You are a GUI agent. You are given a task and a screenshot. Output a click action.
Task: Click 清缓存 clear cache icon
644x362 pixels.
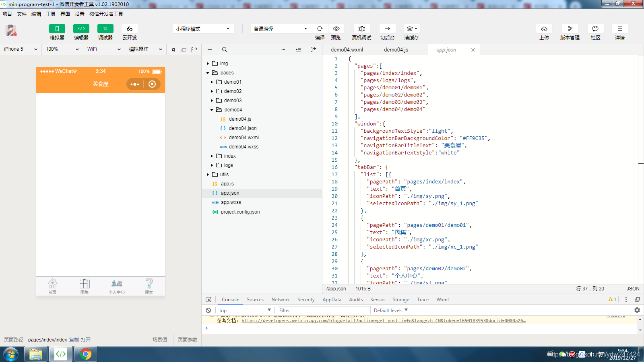point(411,29)
